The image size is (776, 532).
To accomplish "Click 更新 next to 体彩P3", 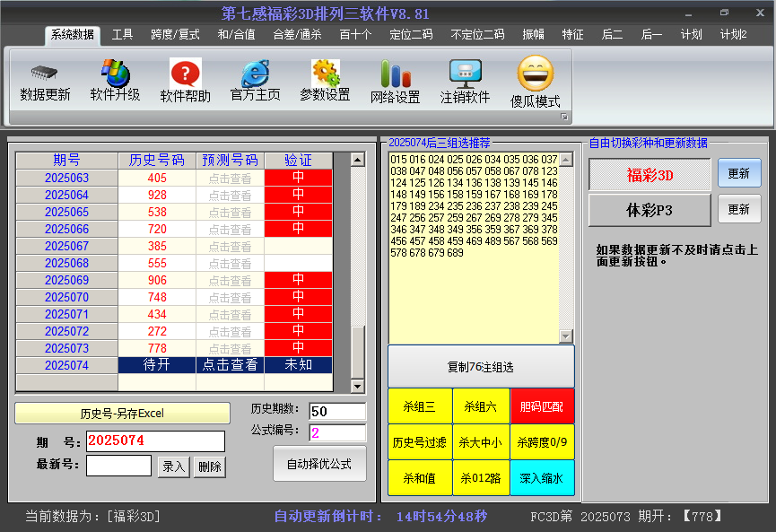I will [739, 209].
